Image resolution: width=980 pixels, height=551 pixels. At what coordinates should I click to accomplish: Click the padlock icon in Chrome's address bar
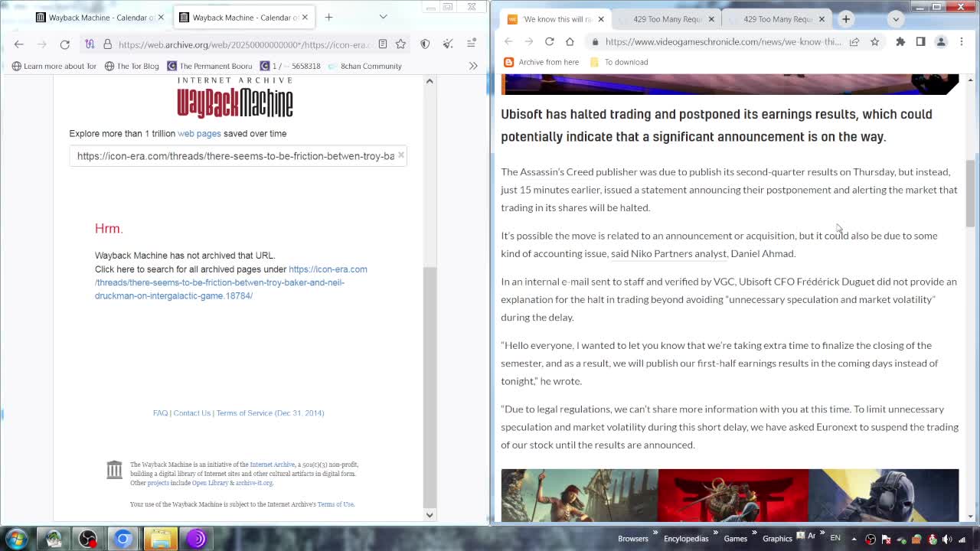tap(596, 43)
